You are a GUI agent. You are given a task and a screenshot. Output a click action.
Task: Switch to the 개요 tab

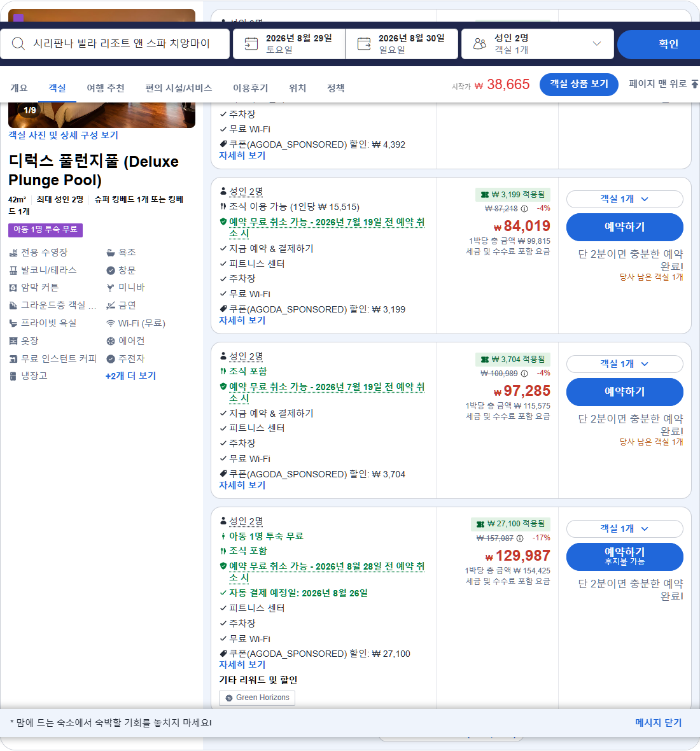[18, 88]
